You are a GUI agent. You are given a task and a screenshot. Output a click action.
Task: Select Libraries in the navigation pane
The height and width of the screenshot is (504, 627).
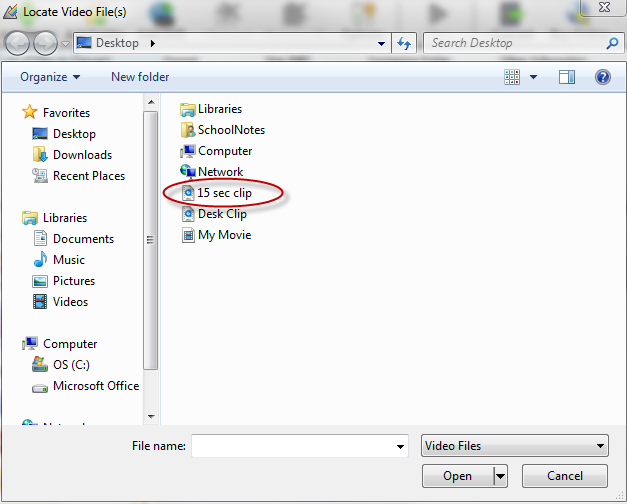coord(65,218)
